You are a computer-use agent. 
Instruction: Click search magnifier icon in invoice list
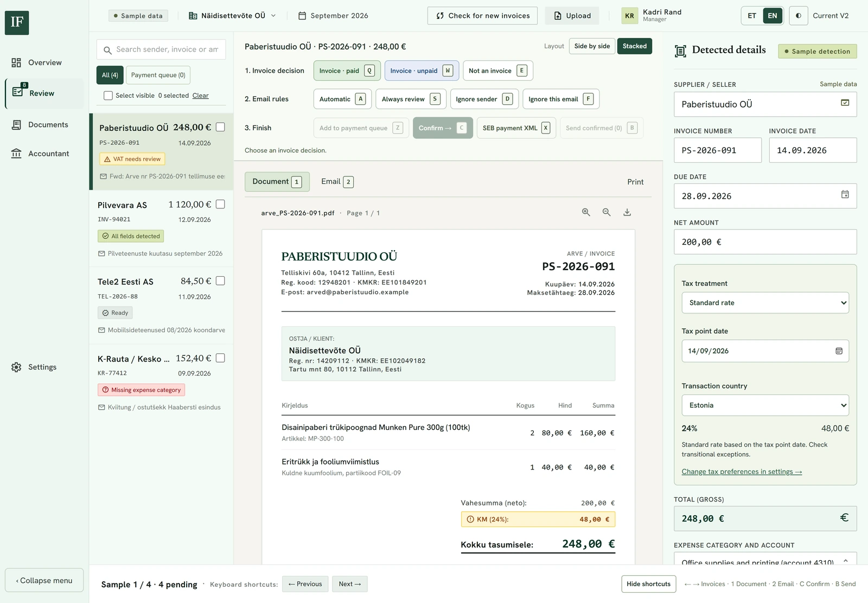pos(107,50)
